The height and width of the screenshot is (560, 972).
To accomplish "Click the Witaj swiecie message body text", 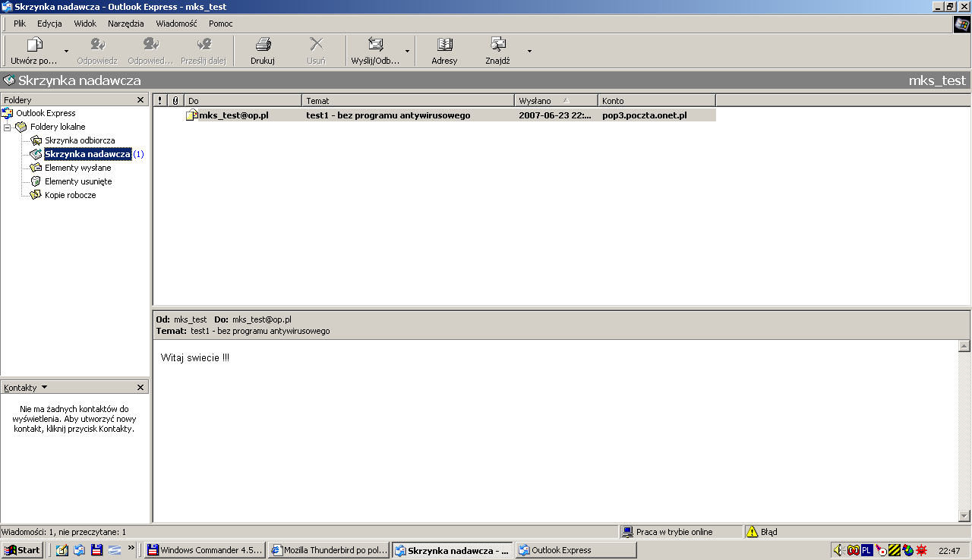I will 195,357.
